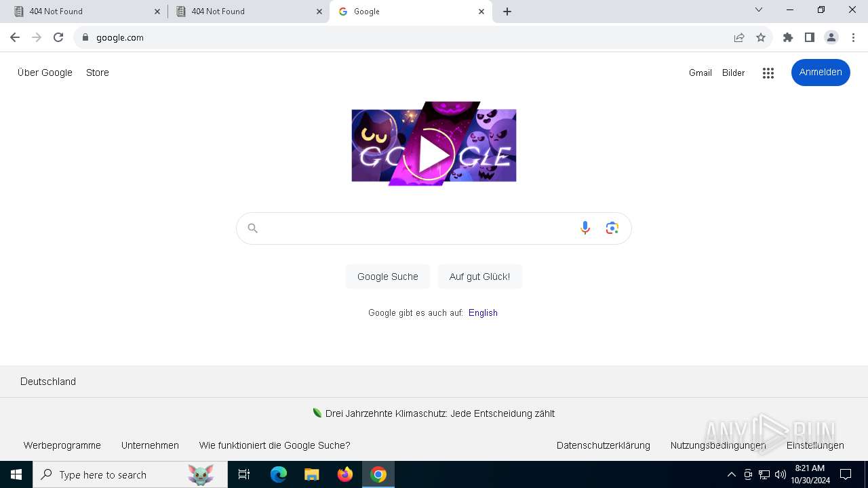This screenshot has width=868, height=488.
Task: Open the Google apps grid
Action: 768,73
